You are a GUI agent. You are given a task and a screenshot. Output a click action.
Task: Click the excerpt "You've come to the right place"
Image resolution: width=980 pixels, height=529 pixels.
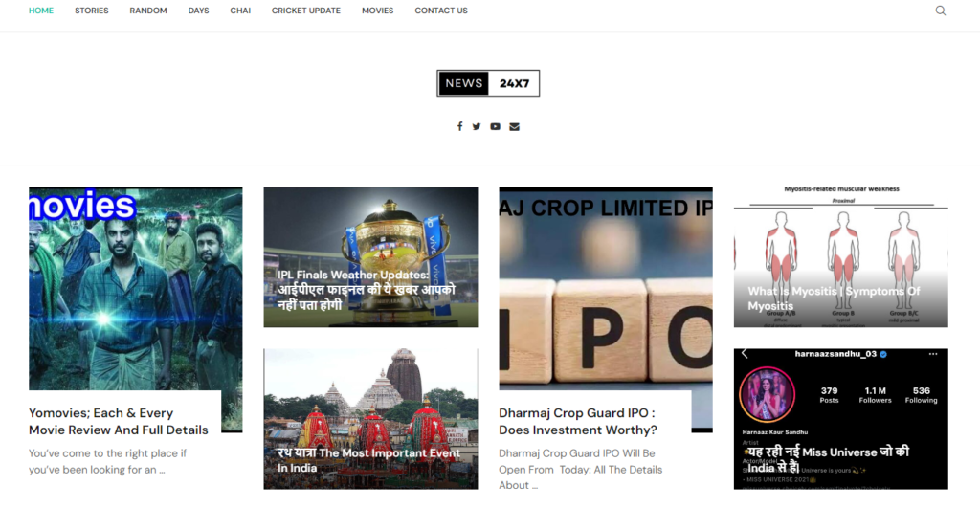(107, 461)
